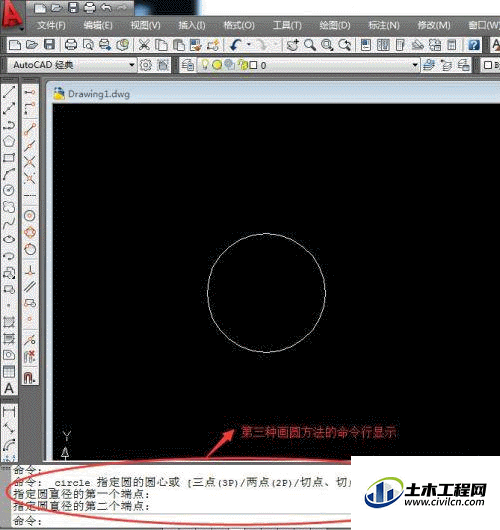Open AutoCAD 经典 workspace dropdown
The width and height of the screenshot is (500, 530).
pos(72,65)
